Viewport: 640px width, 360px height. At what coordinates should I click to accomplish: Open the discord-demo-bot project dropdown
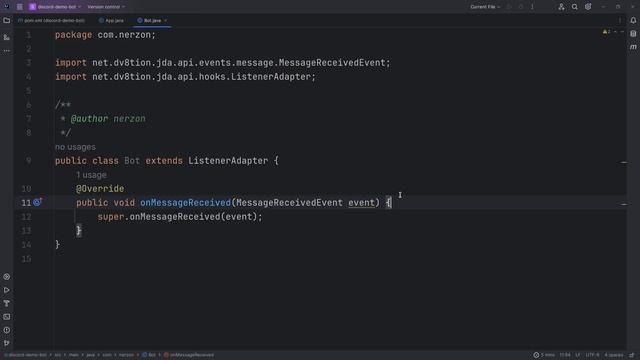55,7
